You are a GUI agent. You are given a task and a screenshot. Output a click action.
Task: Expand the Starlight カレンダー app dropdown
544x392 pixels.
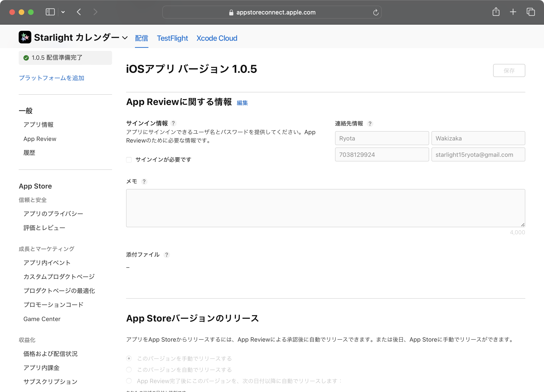click(x=125, y=38)
